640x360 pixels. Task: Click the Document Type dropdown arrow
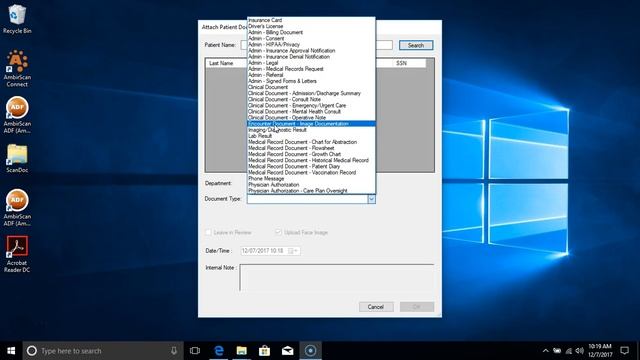tap(371, 199)
